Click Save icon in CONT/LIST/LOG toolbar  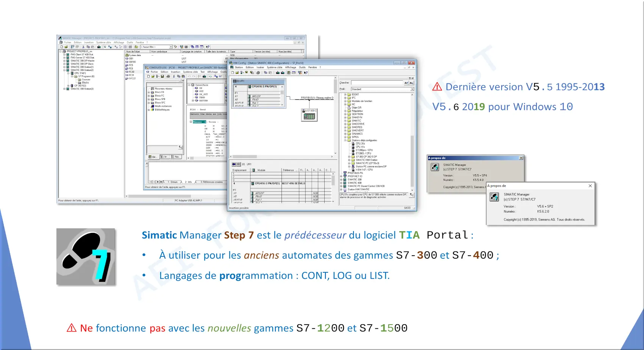point(162,76)
